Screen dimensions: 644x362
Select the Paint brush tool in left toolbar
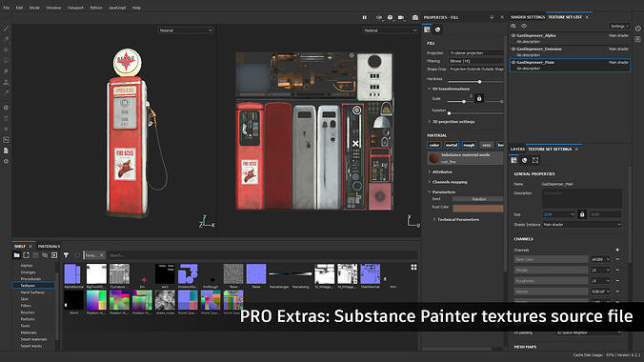tap(6, 29)
